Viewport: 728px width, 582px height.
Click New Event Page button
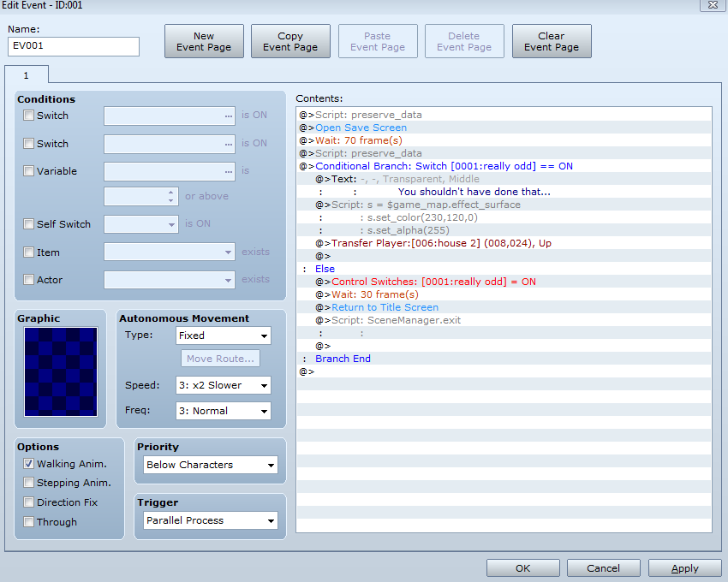(x=204, y=41)
